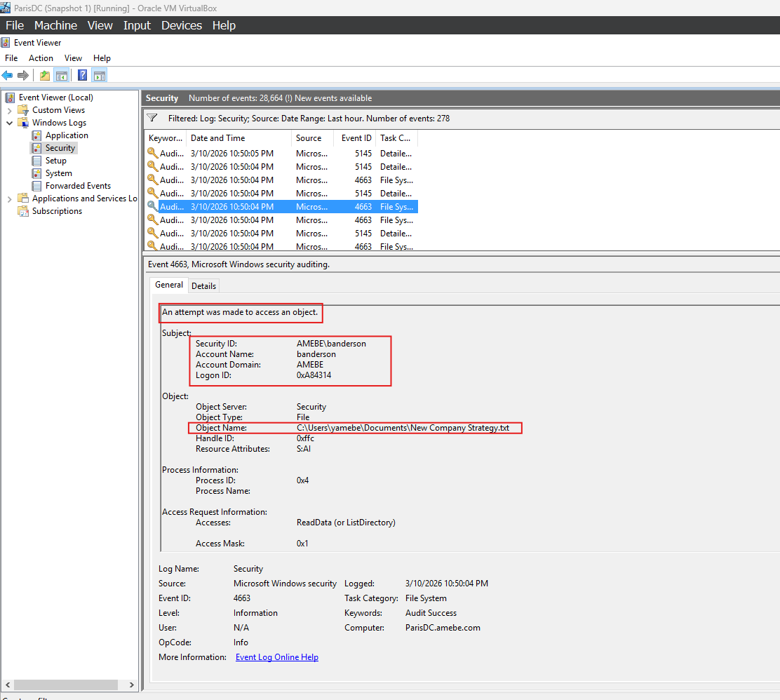Open Event Viewer View menu
The width and height of the screenshot is (780, 700).
pos(73,58)
